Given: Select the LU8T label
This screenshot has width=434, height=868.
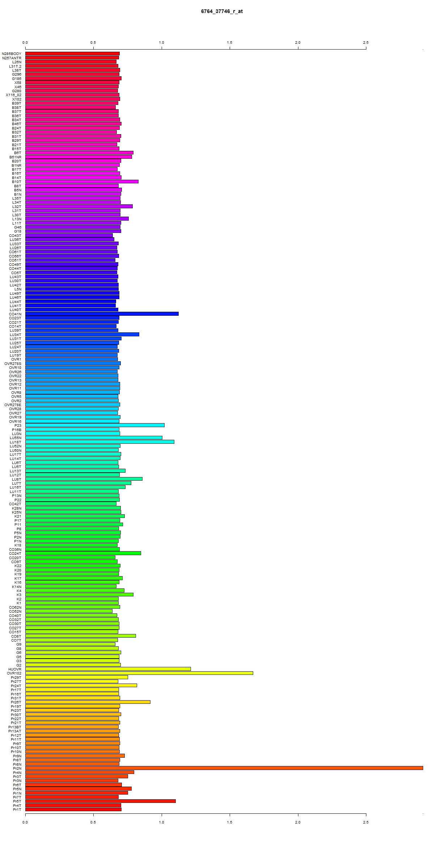Looking at the screenshot, I should (17, 479).
